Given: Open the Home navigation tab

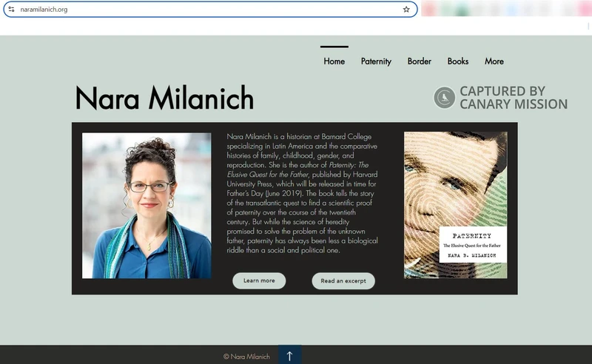Looking at the screenshot, I should (x=334, y=61).
